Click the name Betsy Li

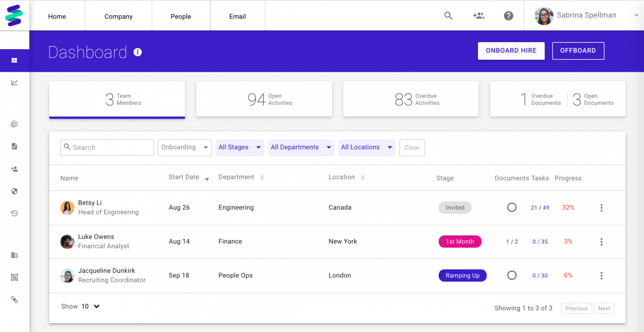(x=90, y=203)
